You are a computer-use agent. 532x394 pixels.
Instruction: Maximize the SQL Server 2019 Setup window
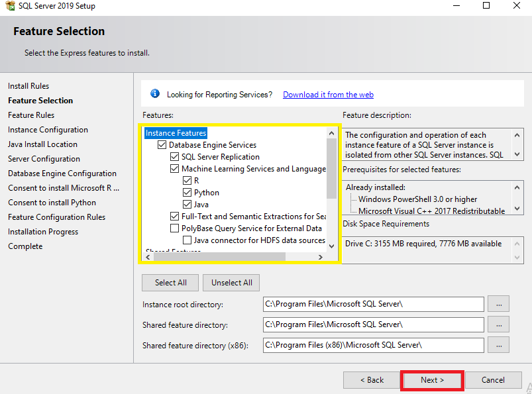point(486,5)
